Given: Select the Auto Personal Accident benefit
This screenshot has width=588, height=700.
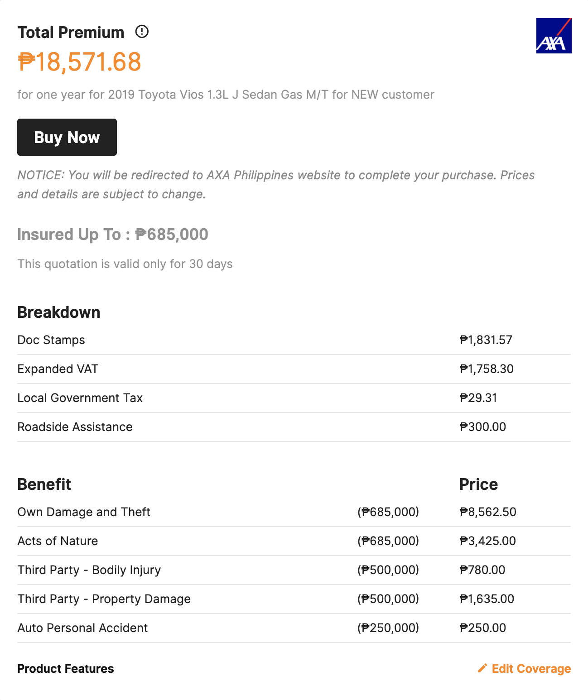Looking at the screenshot, I should (x=82, y=628).
